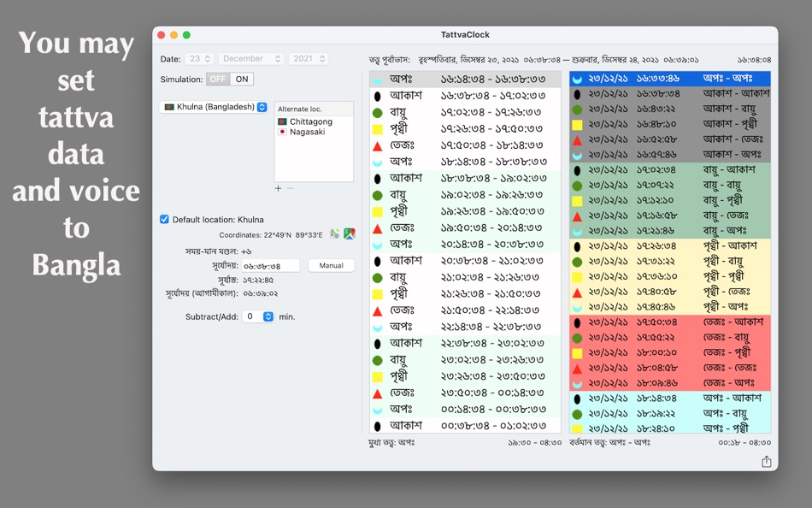Select the পৃথ্বী - আকাশ row at ১৭:২৬:৩৪
The height and width of the screenshot is (508, 812).
click(x=670, y=246)
